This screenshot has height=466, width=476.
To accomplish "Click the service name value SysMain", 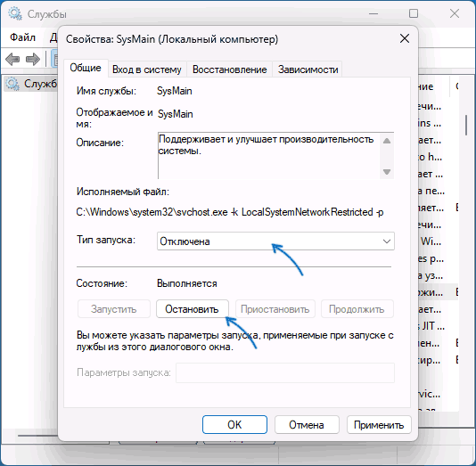I will click(x=174, y=91).
